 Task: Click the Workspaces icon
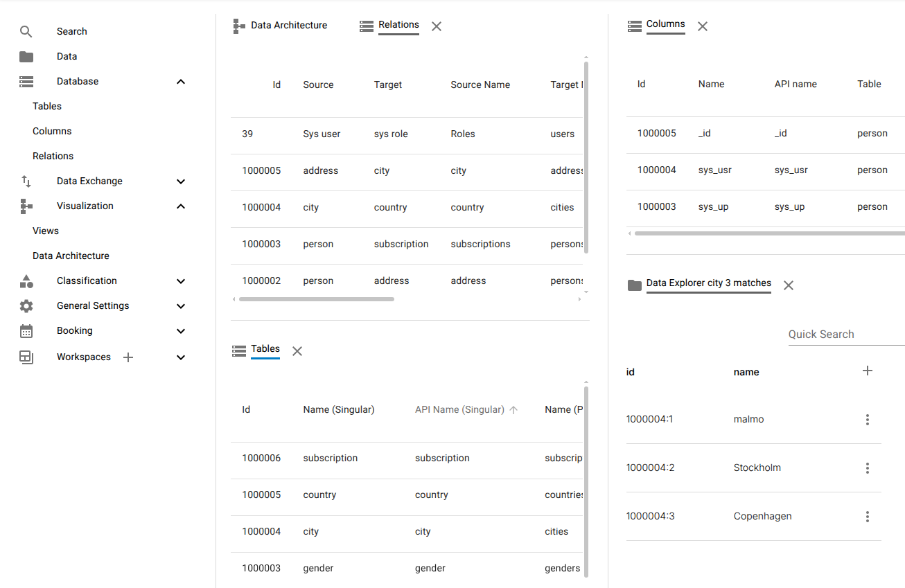tap(26, 357)
